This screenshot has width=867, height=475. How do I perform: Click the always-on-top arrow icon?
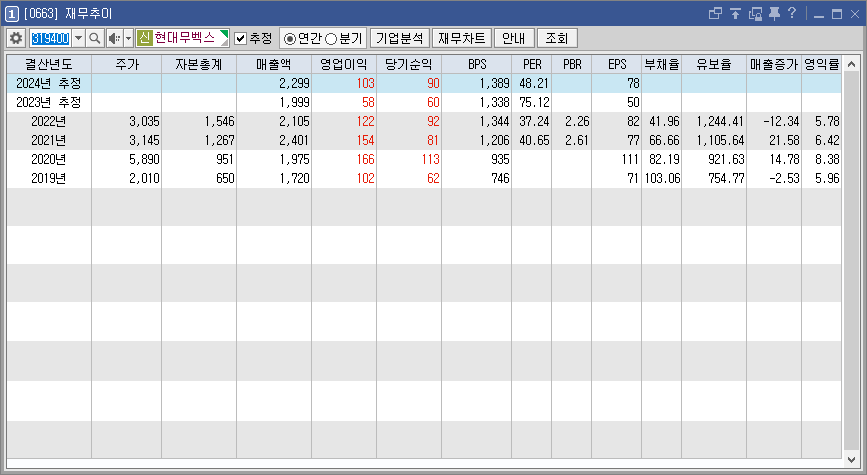coord(735,13)
